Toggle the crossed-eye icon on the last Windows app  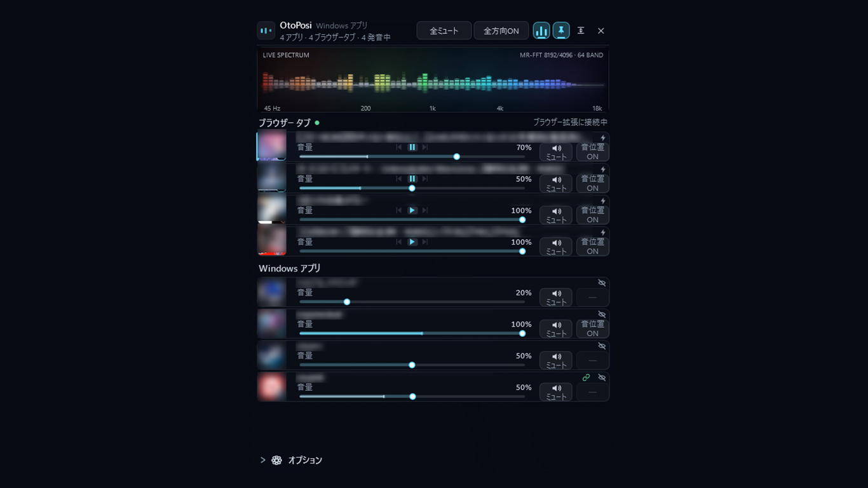(x=602, y=377)
